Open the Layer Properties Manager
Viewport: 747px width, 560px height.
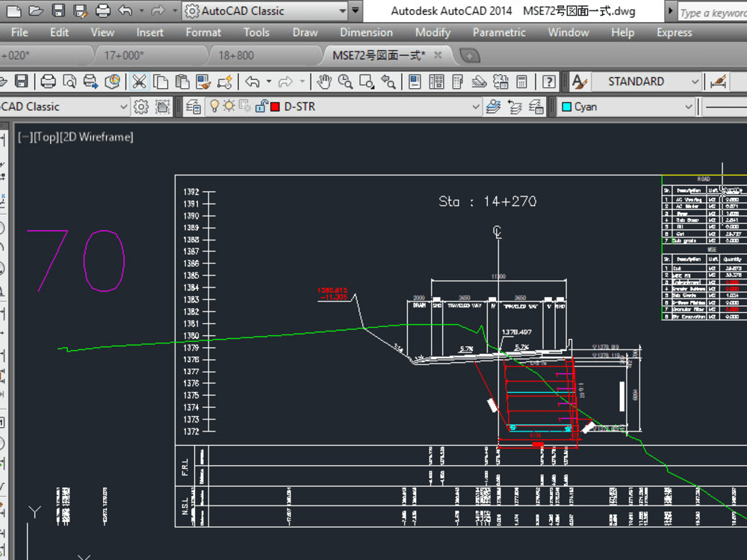(192, 106)
